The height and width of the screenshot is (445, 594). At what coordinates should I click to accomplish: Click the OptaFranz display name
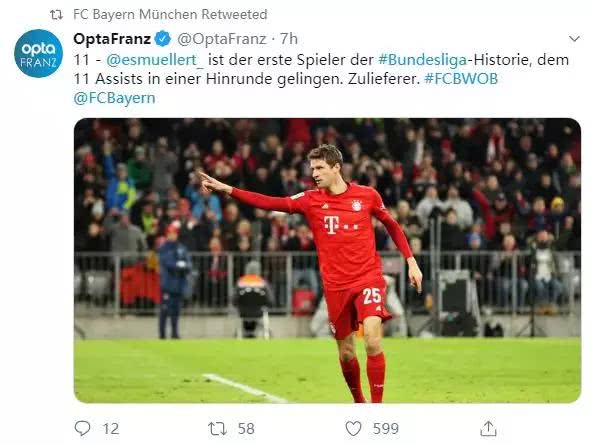(112, 39)
